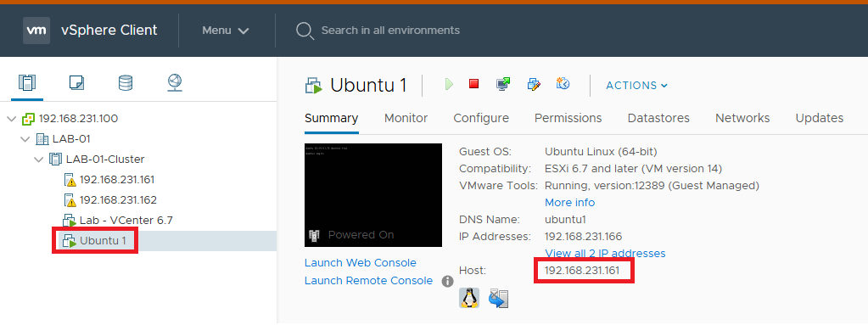Viewport: 868px width, 325px height.
Task: Click the LAB-01-Cluster cluster icon
Action: [55, 160]
